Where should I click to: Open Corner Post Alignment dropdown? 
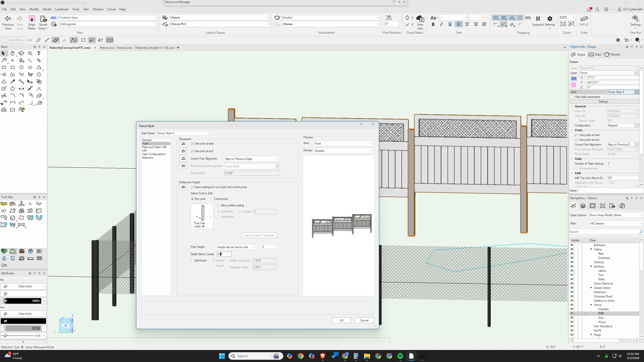point(252,159)
